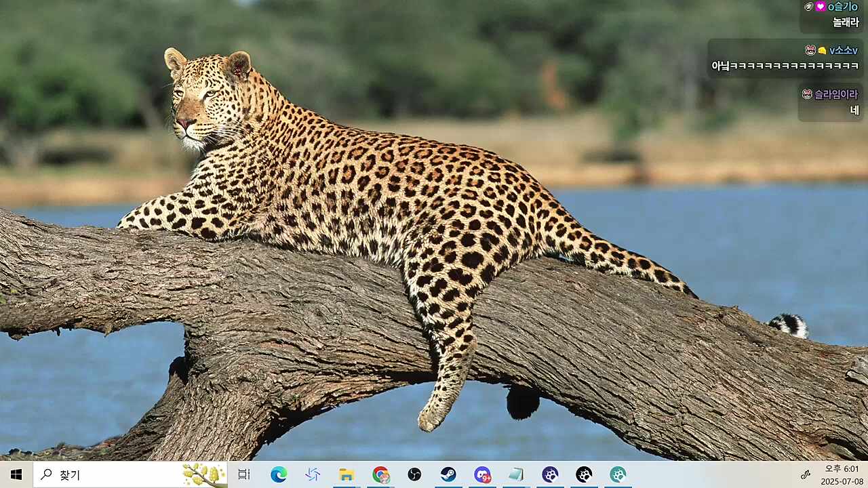The height and width of the screenshot is (488, 868).
Task: Open the purple app with the notification badge
Action: click(x=482, y=474)
